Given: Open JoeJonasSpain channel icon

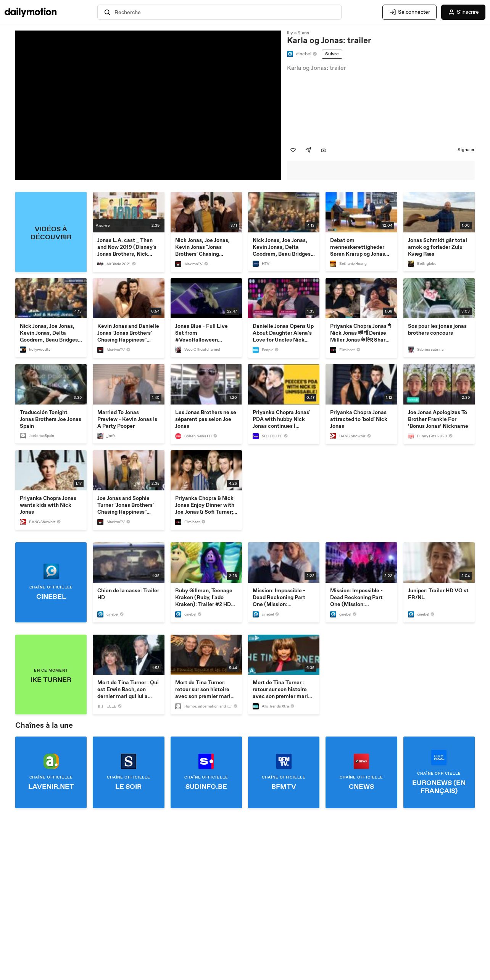Looking at the screenshot, I should 23,436.
